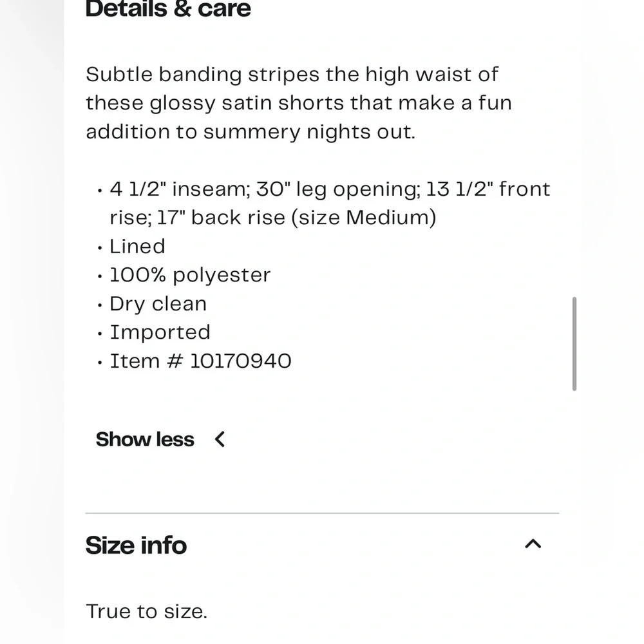Screen dimensions: 644x644
Task: Click the summery nights out text line
Action: [251, 131]
